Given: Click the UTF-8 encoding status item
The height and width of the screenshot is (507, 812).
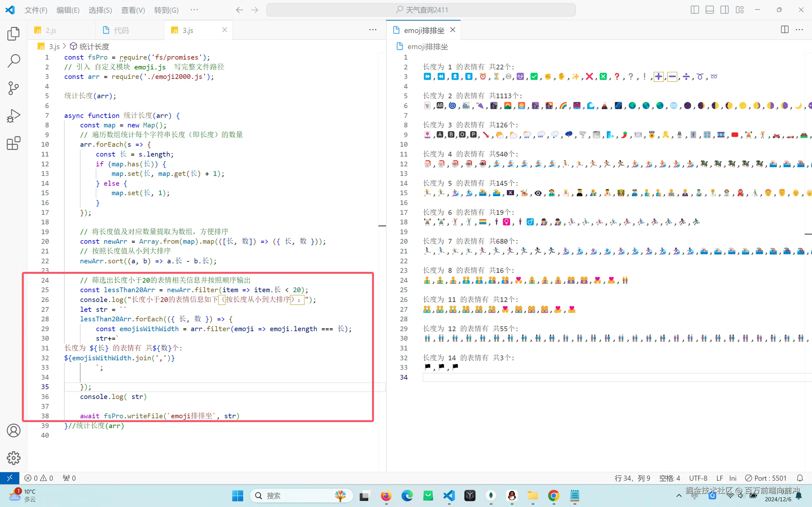Looking at the screenshot, I should pyautogui.click(x=698, y=478).
